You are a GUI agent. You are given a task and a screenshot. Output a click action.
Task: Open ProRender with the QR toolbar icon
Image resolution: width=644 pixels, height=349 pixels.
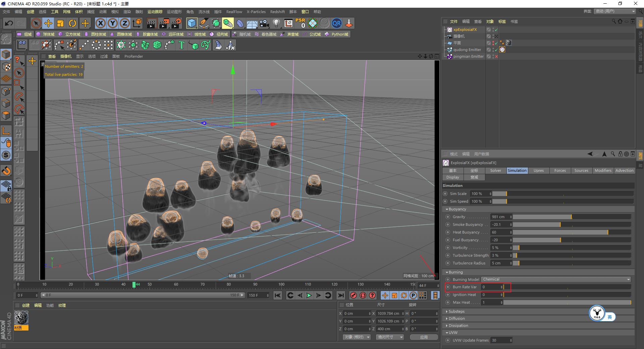336,23
